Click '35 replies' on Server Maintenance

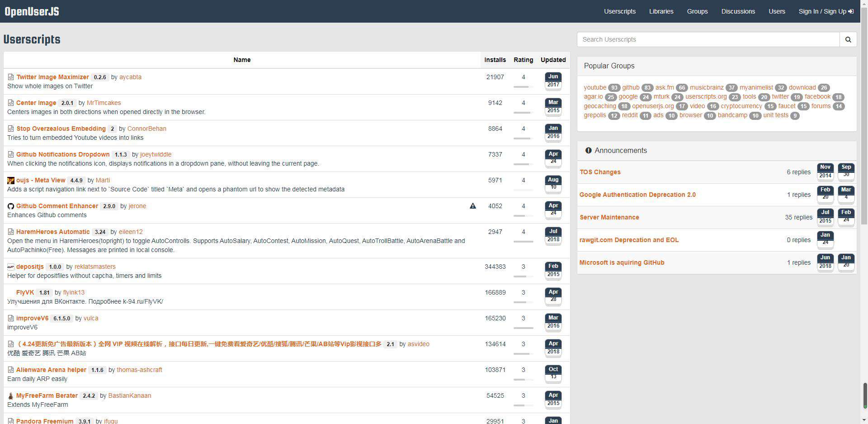[x=798, y=217]
